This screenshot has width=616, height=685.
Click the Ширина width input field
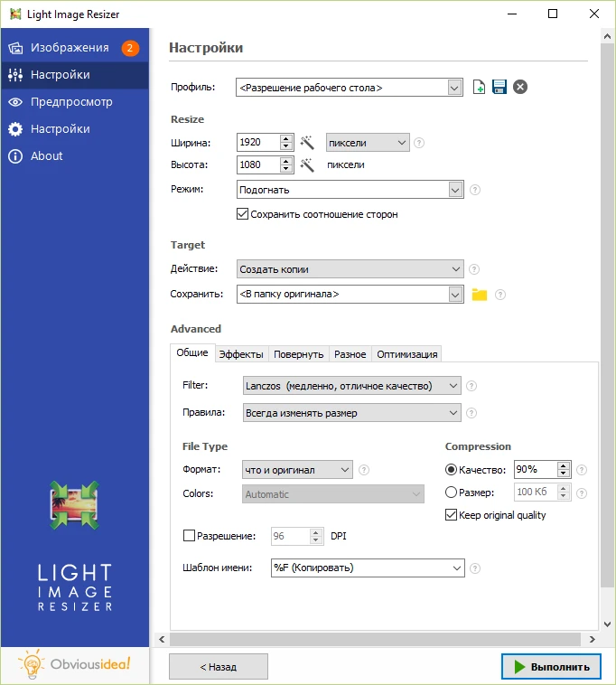(x=258, y=142)
